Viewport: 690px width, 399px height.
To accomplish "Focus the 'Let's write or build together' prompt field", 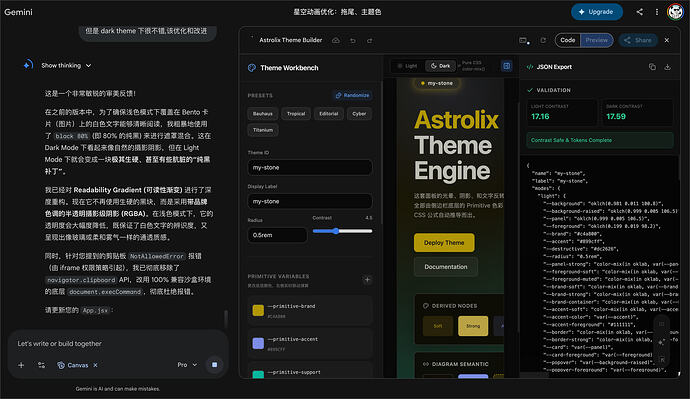I will point(117,344).
